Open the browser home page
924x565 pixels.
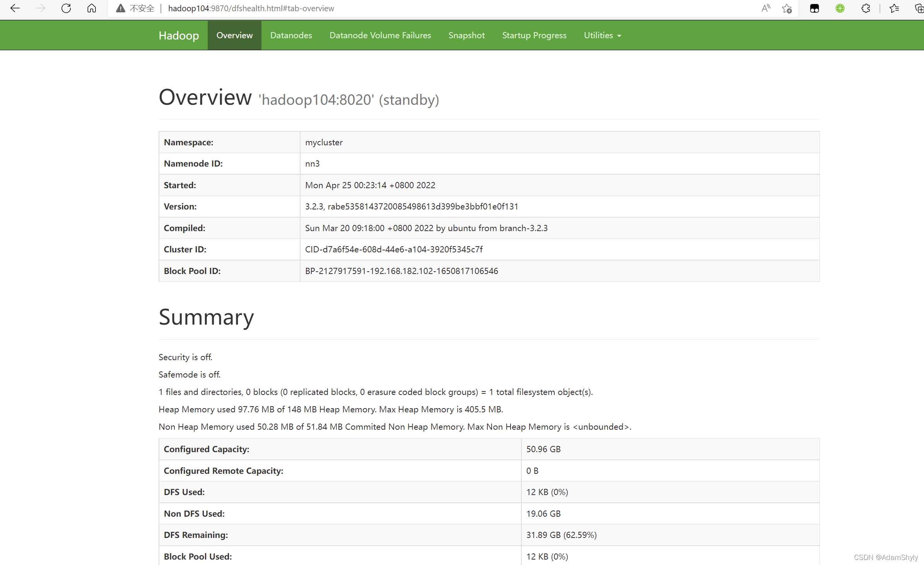point(92,8)
